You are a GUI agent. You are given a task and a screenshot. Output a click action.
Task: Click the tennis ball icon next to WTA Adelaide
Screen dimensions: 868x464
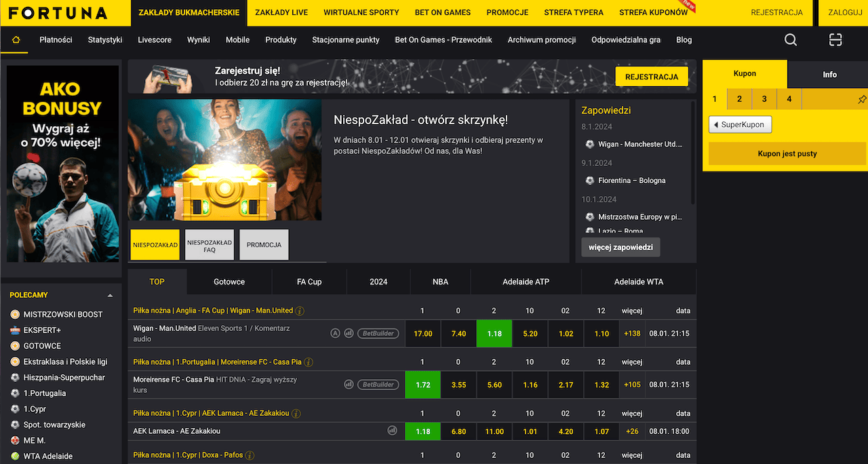tap(15, 457)
